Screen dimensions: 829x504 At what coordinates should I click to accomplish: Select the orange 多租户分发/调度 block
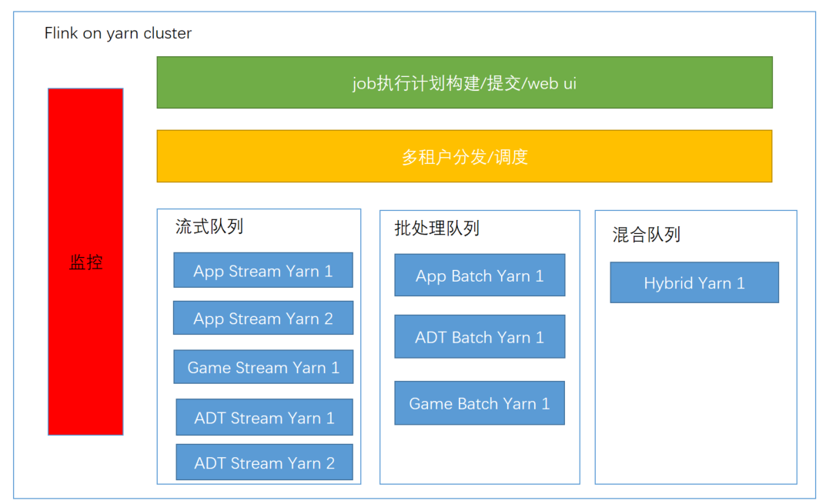pyautogui.click(x=464, y=156)
